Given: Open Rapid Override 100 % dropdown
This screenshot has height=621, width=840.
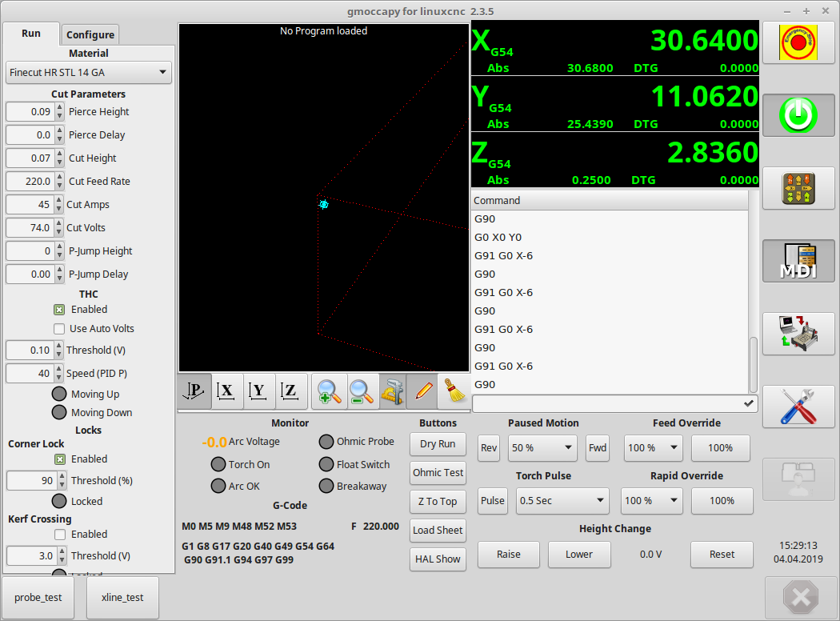Looking at the screenshot, I should pyautogui.click(x=651, y=501).
